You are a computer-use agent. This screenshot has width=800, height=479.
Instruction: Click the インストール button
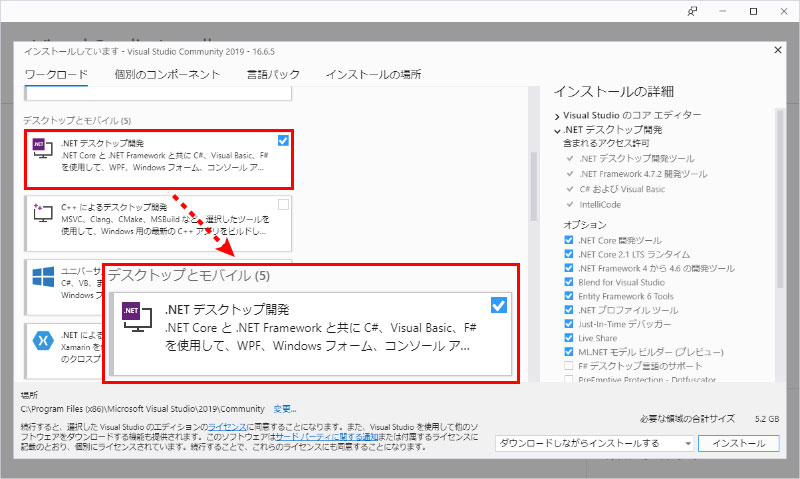click(x=739, y=443)
